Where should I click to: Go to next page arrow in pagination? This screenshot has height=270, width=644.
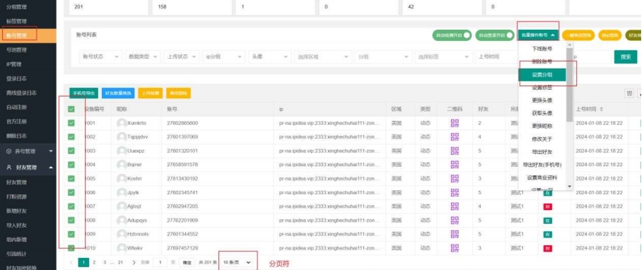134,262
